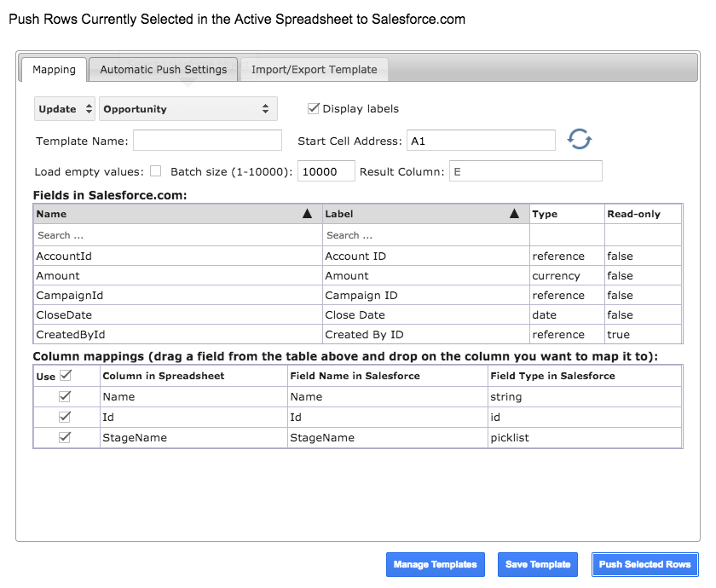This screenshot has height=588, width=716.
Task: Click the Save Template button
Action: [538, 564]
